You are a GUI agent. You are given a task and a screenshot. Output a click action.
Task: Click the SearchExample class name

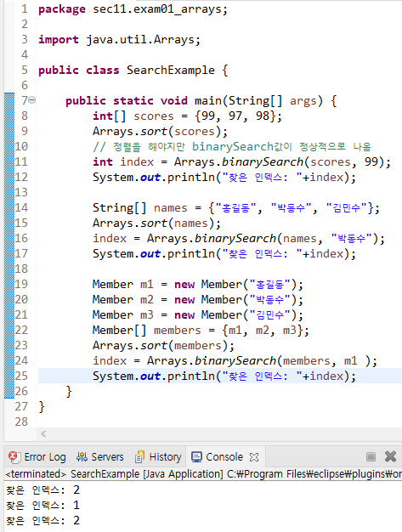tap(170, 71)
